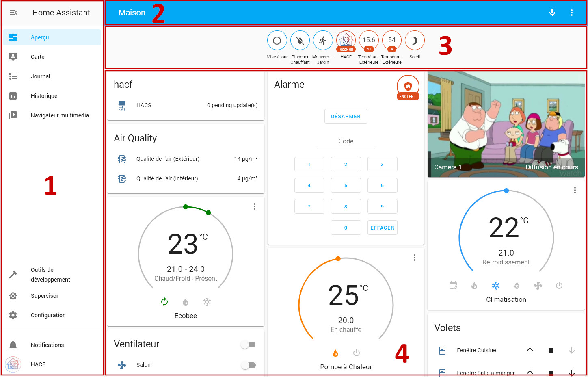588x377 pixels.
Task: Open the top-right overflow menu in header
Action: tap(572, 13)
